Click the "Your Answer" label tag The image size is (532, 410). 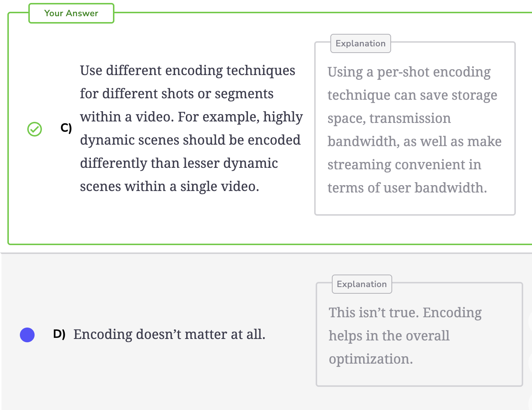pyautogui.click(x=71, y=13)
